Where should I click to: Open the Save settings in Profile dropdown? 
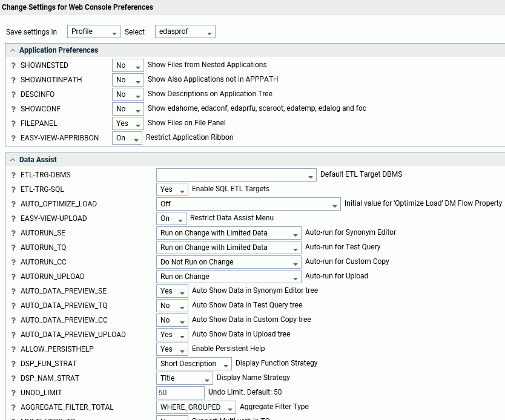click(x=94, y=31)
